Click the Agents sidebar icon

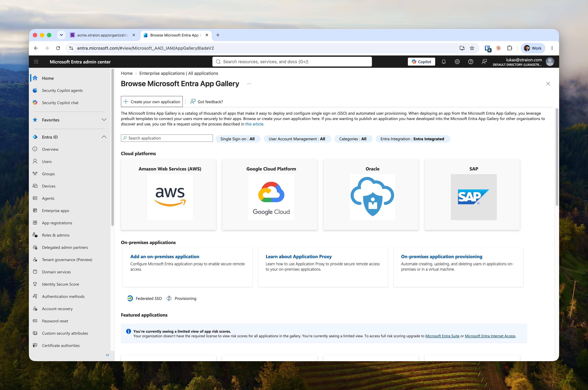(x=35, y=198)
